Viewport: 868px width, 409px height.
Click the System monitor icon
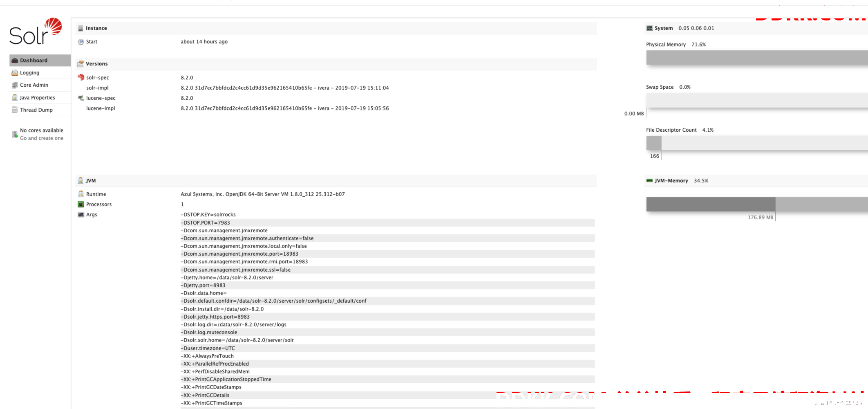(x=649, y=28)
